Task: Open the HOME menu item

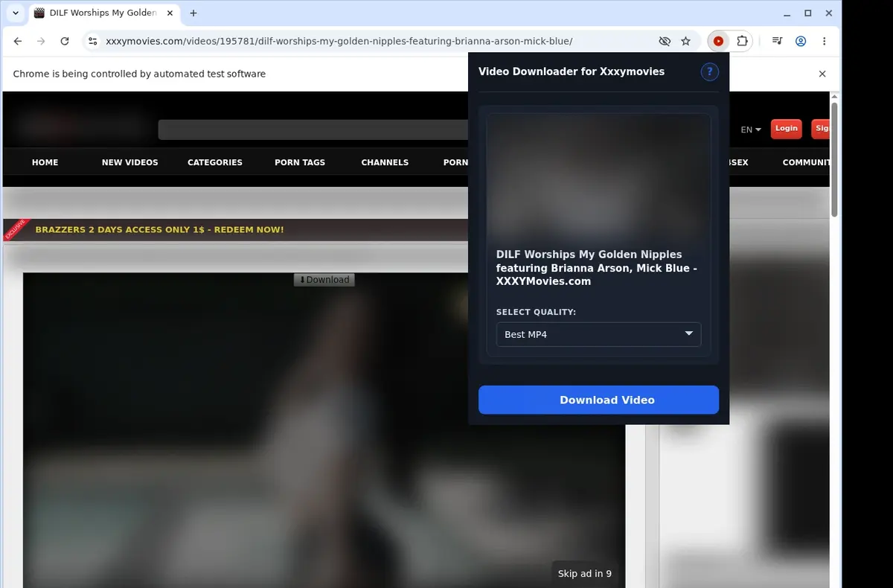Action: 45,162
